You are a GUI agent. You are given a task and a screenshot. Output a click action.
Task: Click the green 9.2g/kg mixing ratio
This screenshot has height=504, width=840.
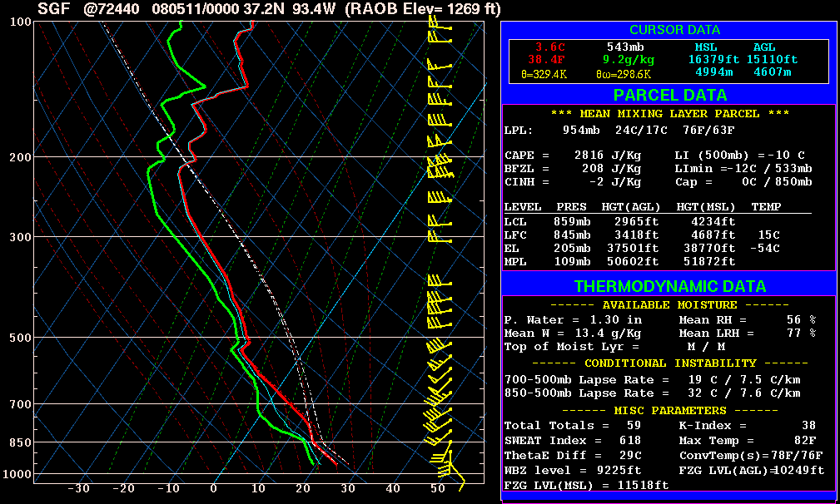coord(628,60)
